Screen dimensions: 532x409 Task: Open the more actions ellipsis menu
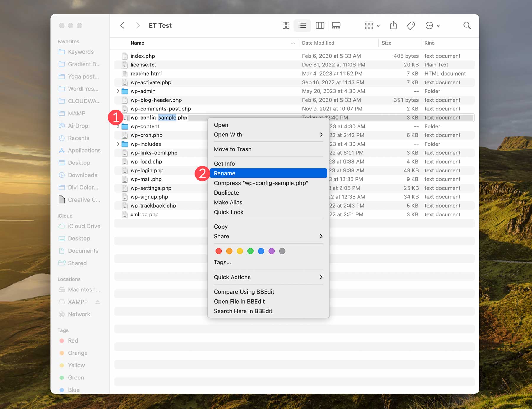[x=429, y=25]
